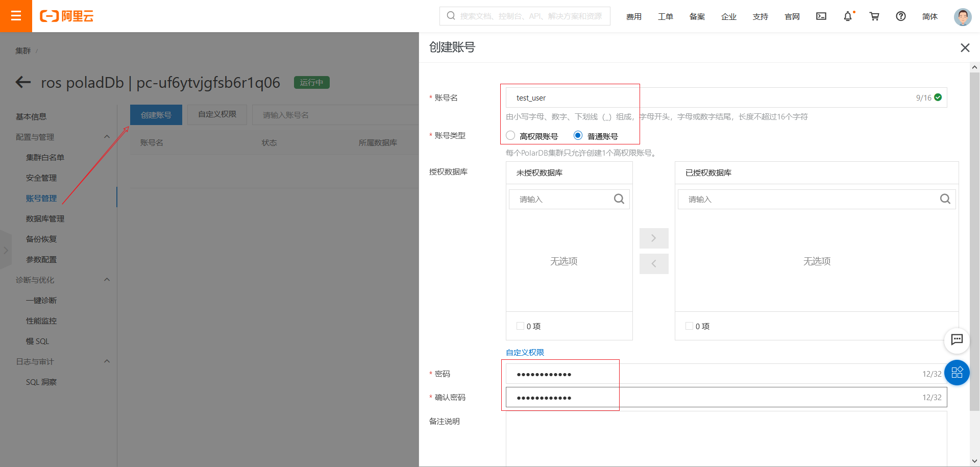This screenshot has width=980, height=467.
Task: Click the scrollbar down arrow
Action: point(974,461)
